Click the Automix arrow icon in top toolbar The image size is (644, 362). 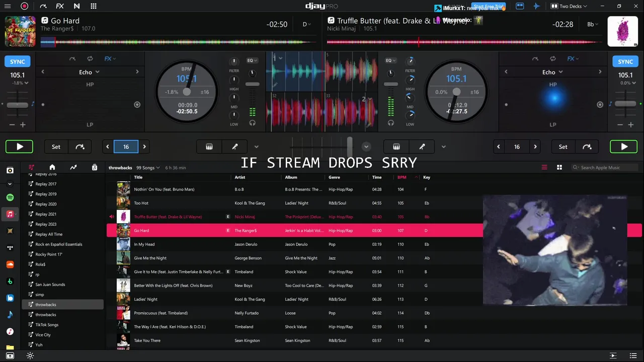[43, 6]
